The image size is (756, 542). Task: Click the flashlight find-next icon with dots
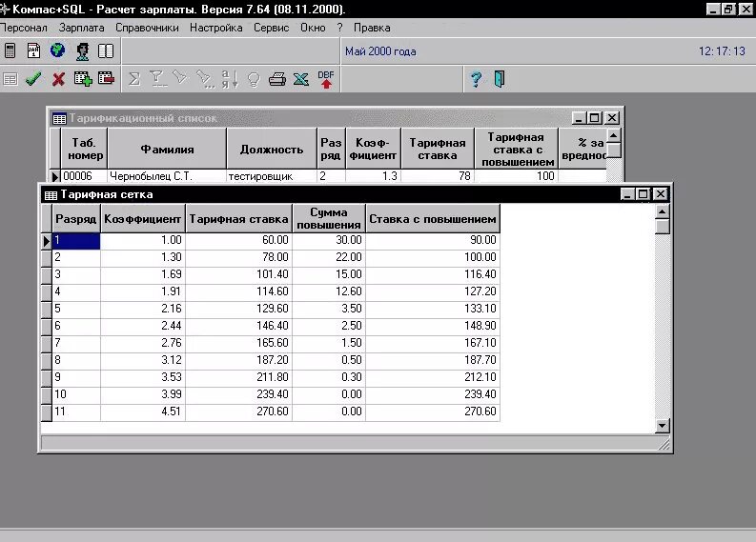(205, 79)
